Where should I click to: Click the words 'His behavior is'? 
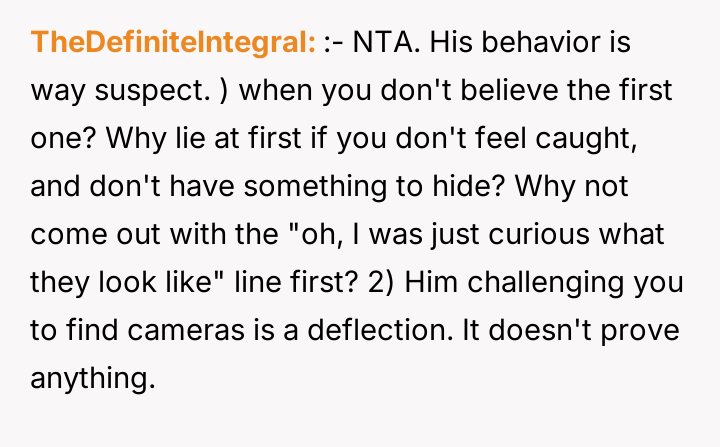click(x=530, y=44)
